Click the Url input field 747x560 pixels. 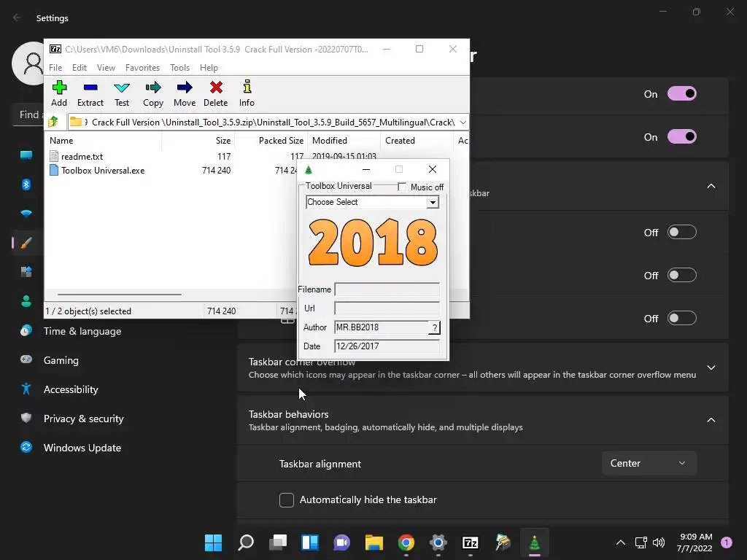tap(387, 308)
